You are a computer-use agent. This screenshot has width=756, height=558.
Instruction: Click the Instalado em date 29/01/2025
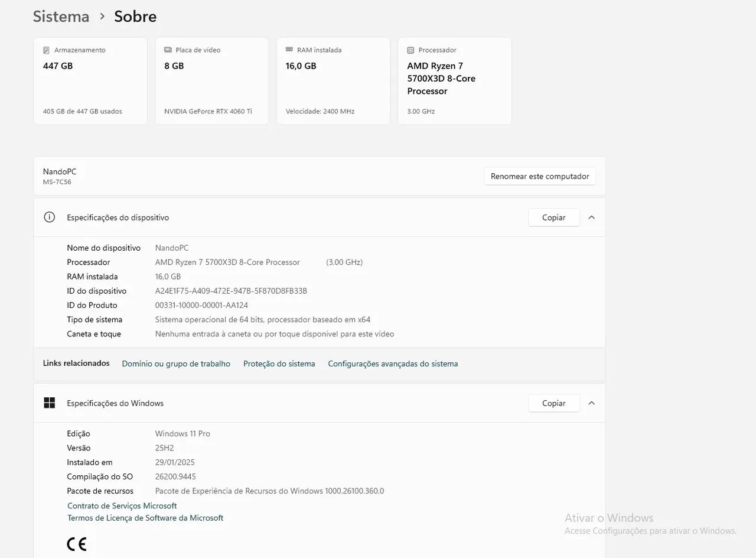(175, 462)
